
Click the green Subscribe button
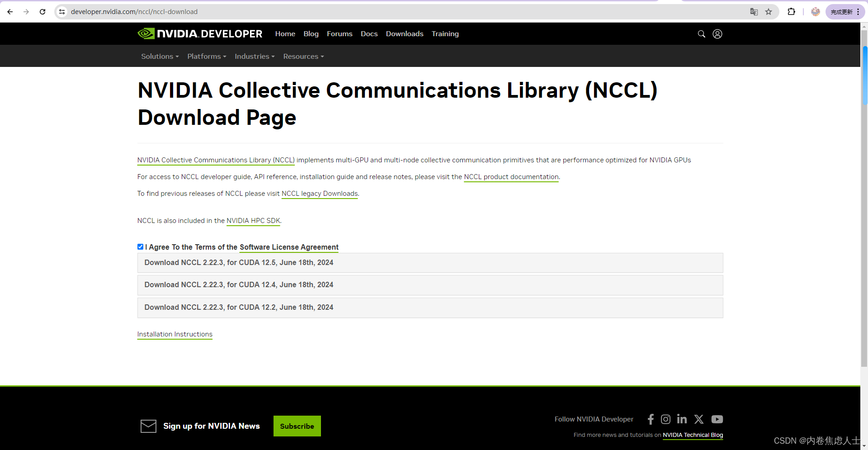pos(297,426)
